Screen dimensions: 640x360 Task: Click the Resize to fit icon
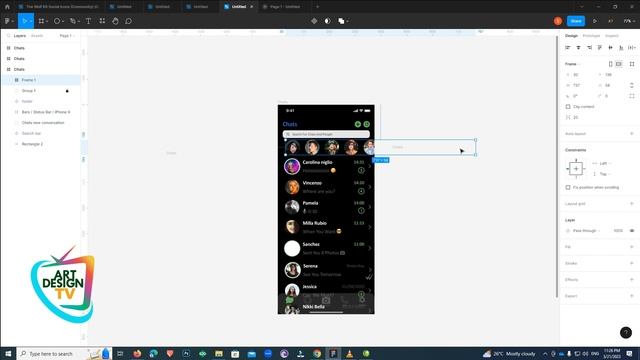[x=632, y=64]
